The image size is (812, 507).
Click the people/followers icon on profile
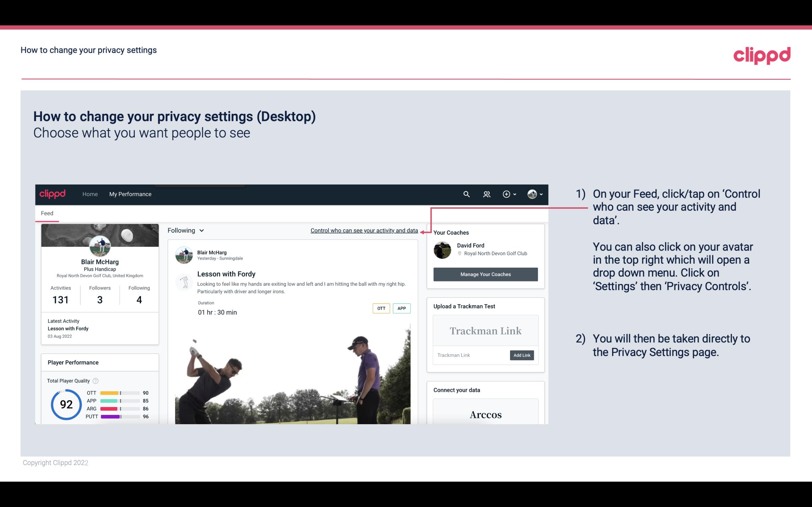(486, 194)
